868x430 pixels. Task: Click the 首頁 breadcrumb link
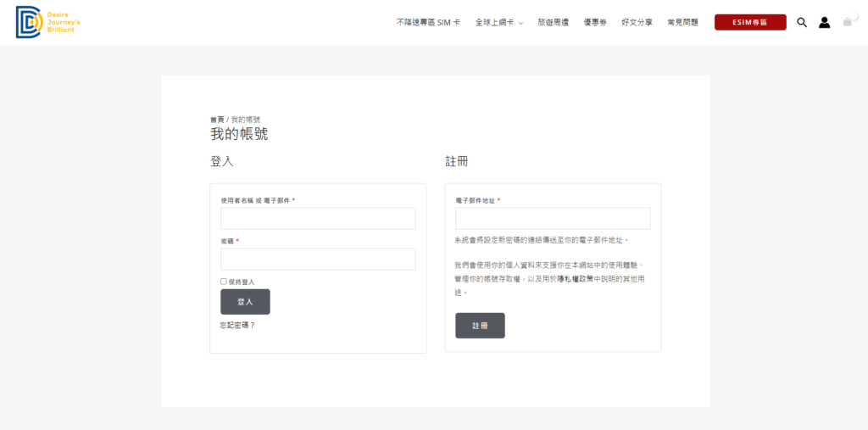217,120
